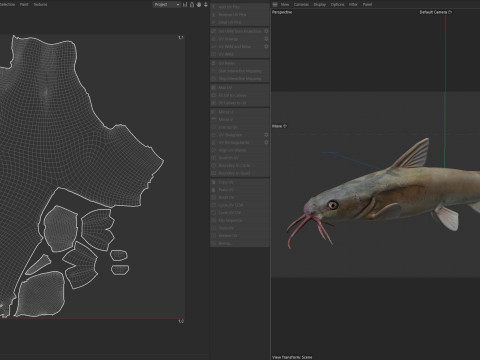Open the viewport hamburger menu
Image resolution: width=480 pixels, height=360 pixels.
click(275, 4)
